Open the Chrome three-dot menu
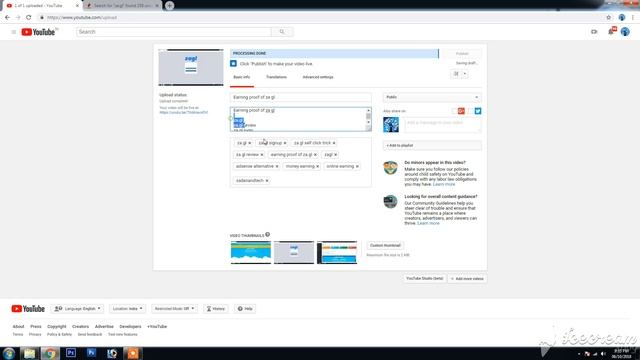The width and height of the screenshot is (640, 360). coord(633,18)
